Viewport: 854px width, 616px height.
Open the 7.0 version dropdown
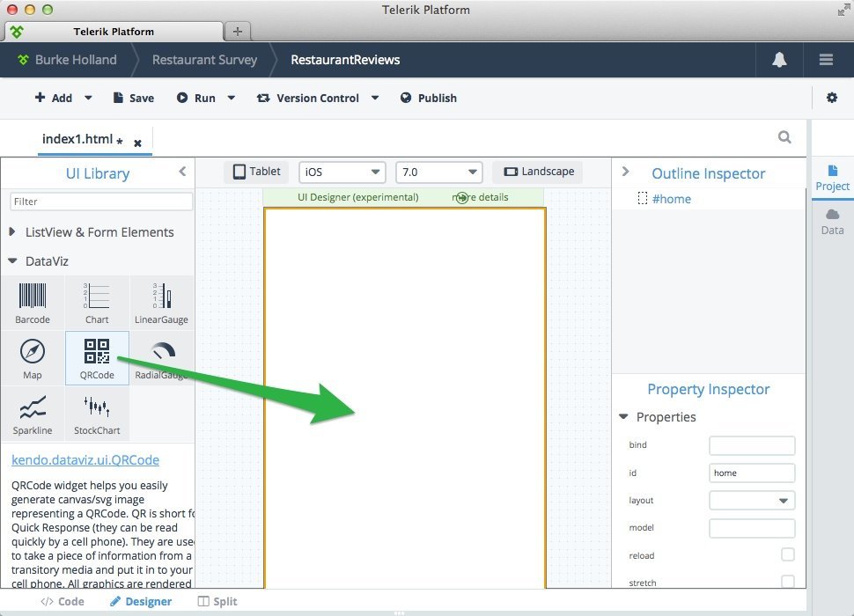point(439,172)
